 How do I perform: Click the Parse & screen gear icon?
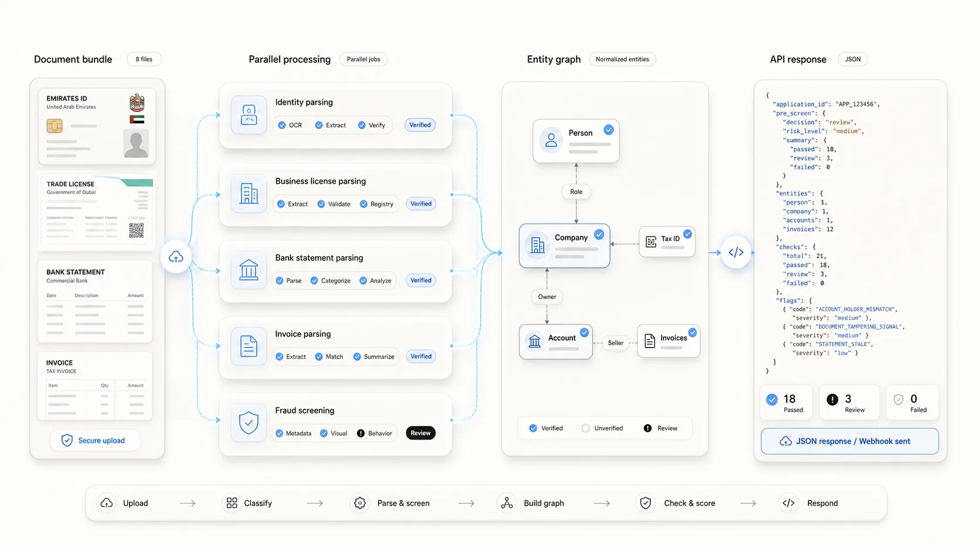click(x=360, y=503)
